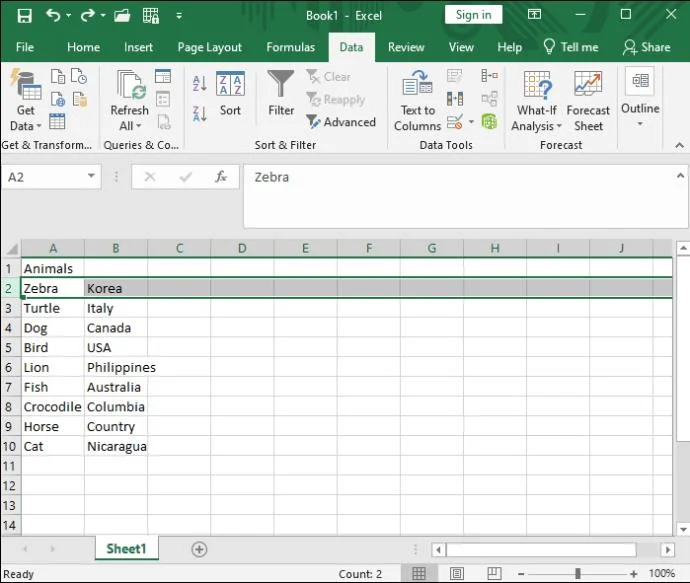Toggle the Filter funnel button

[x=281, y=93]
